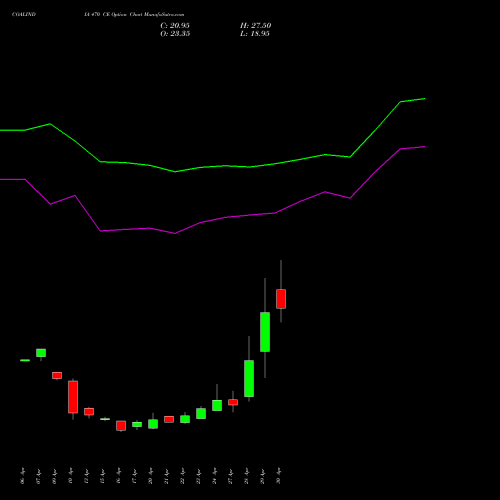The width and height of the screenshot is (500, 500).
Task: Click the 06 Apr date label on axis
Action: [22, 476]
